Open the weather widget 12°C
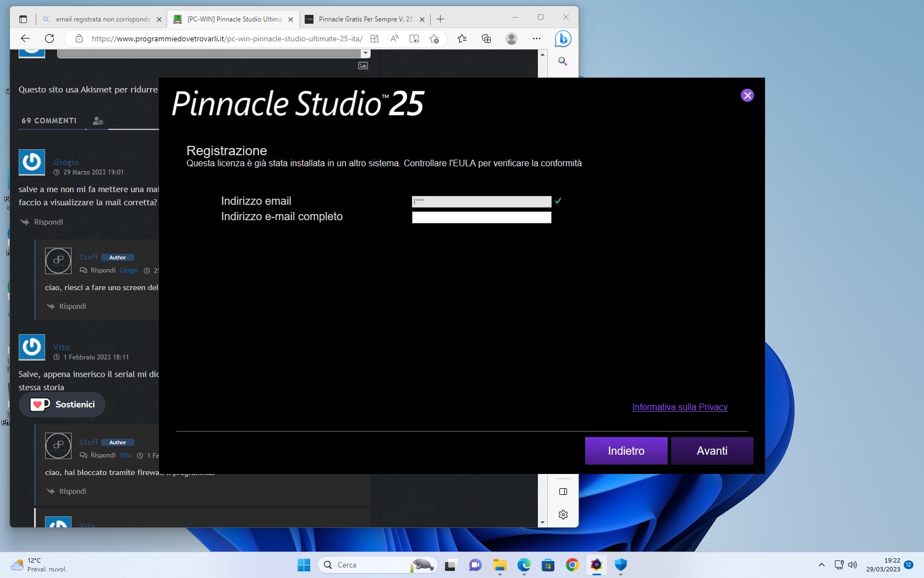Viewport: 924px width, 578px height. pyautogui.click(x=38, y=565)
